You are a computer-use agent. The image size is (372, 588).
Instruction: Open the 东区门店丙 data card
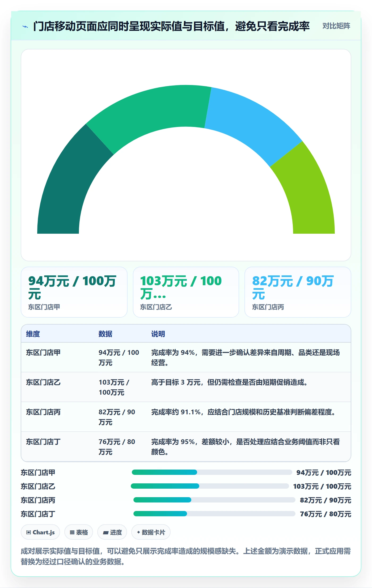point(298,292)
